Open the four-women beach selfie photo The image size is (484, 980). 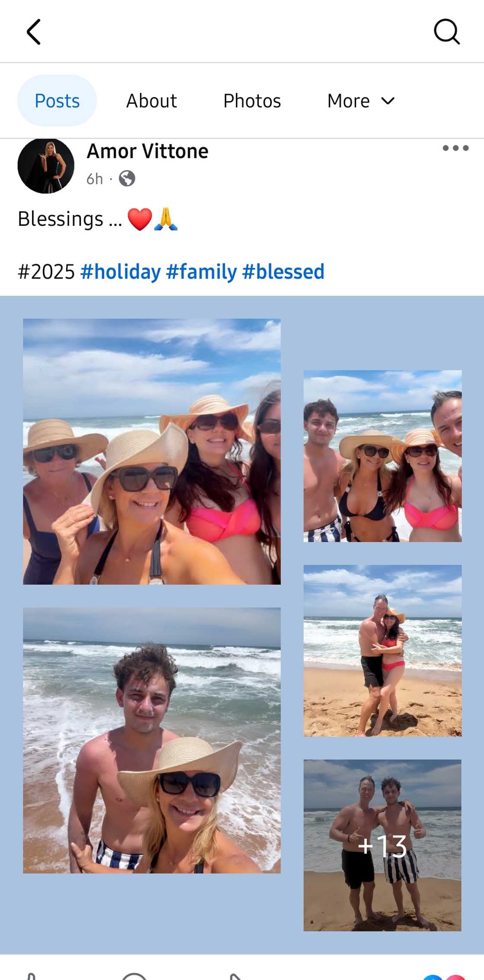point(152,452)
